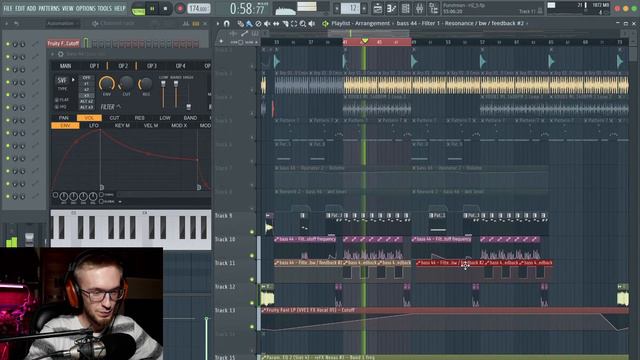Click the stop button in transport

point(165,8)
